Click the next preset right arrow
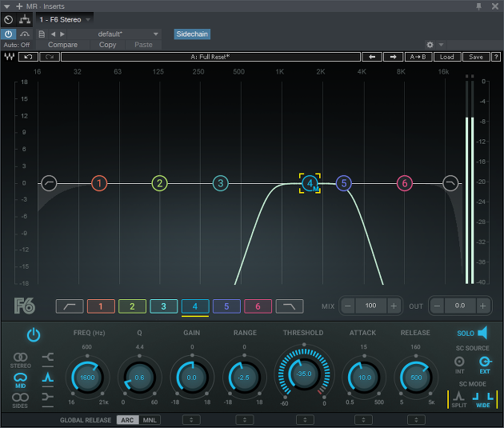Screen dimensions: 504x428 coord(393,57)
